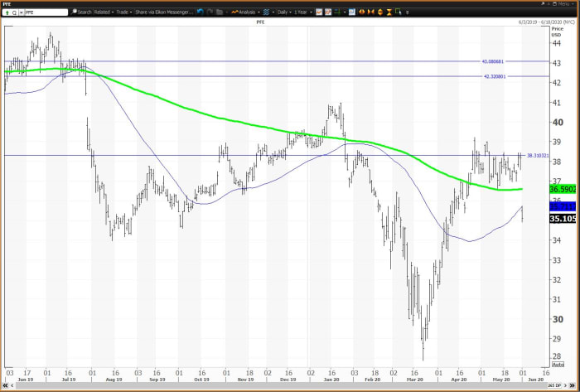Click the green zoom-selection box icon
This screenshot has height=392, width=580.
(399, 12)
